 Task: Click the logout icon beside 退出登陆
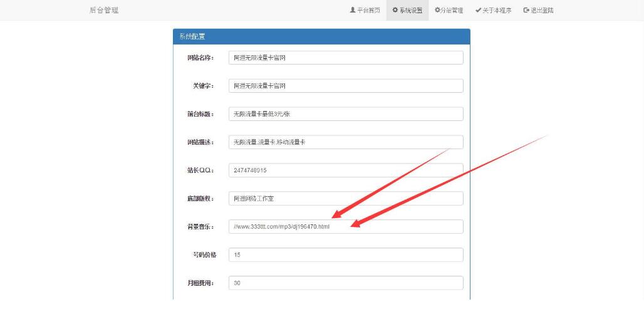coord(526,10)
